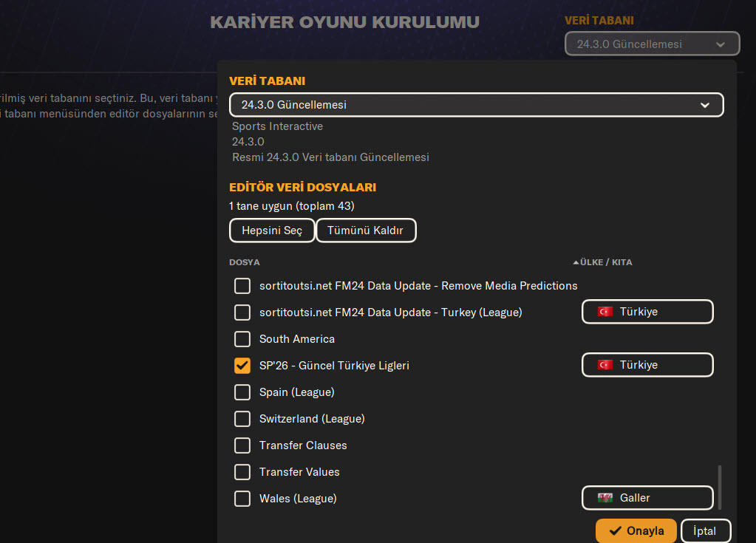
Task: Enable Remove Media Predictions data update checkbox
Action: click(x=242, y=286)
